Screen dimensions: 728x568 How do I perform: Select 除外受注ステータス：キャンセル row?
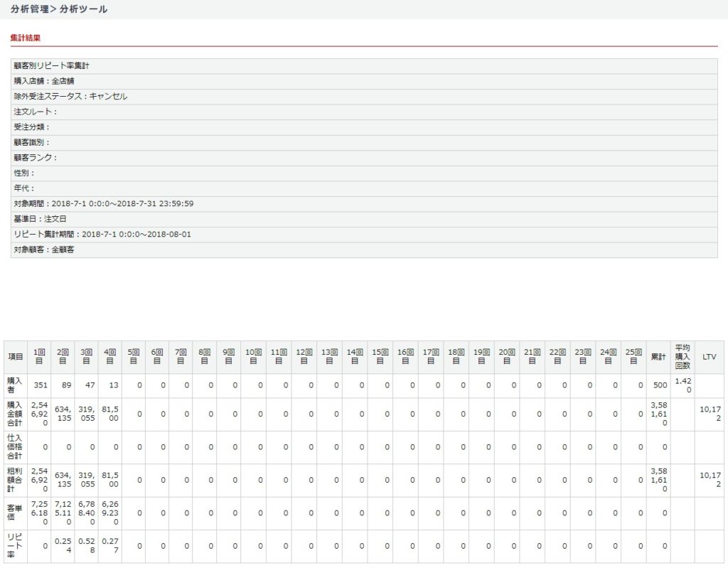click(x=364, y=97)
